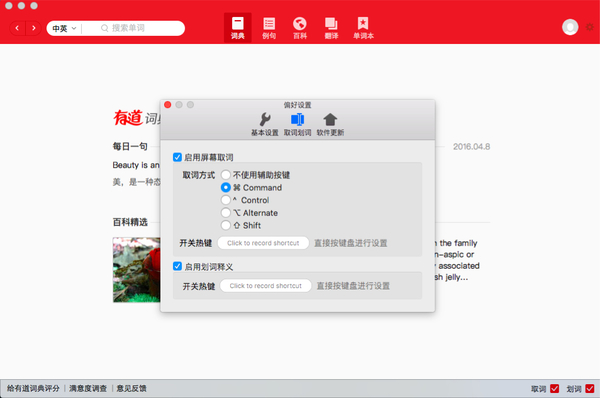Click the 百科精选 heading
The width and height of the screenshot is (600, 398).
pos(130,222)
